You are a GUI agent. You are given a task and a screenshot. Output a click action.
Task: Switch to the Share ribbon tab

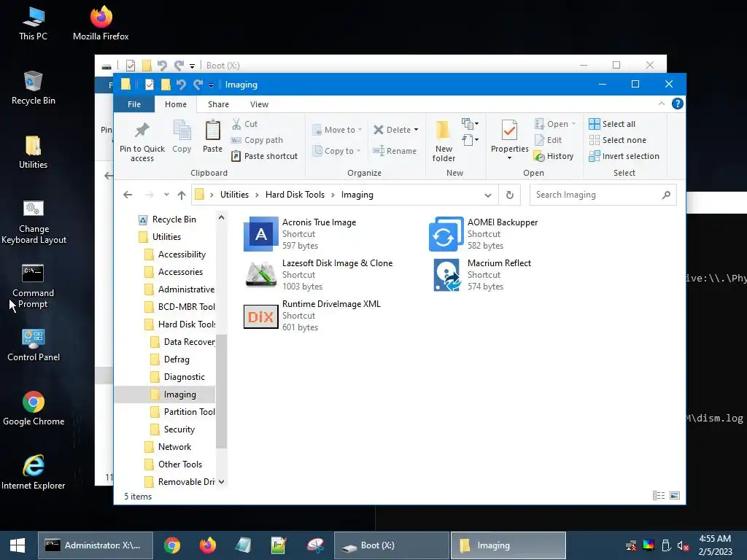click(x=218, y=104)
